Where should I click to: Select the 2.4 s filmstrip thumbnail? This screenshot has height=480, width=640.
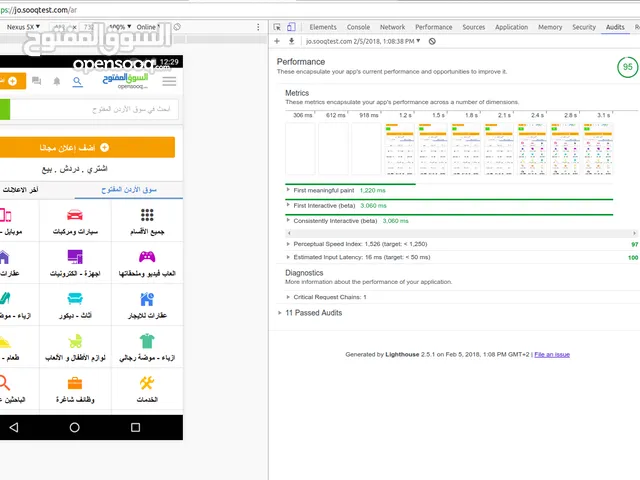[532, 149]
